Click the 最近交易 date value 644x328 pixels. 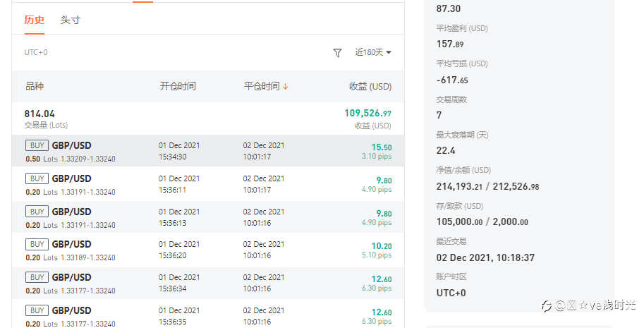(x=485, y=257)
